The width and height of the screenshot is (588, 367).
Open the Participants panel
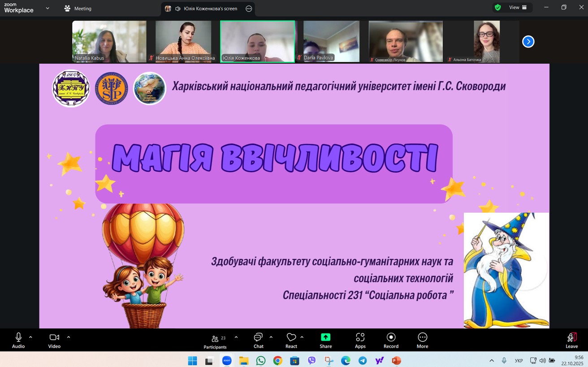(x=215, y=340)
